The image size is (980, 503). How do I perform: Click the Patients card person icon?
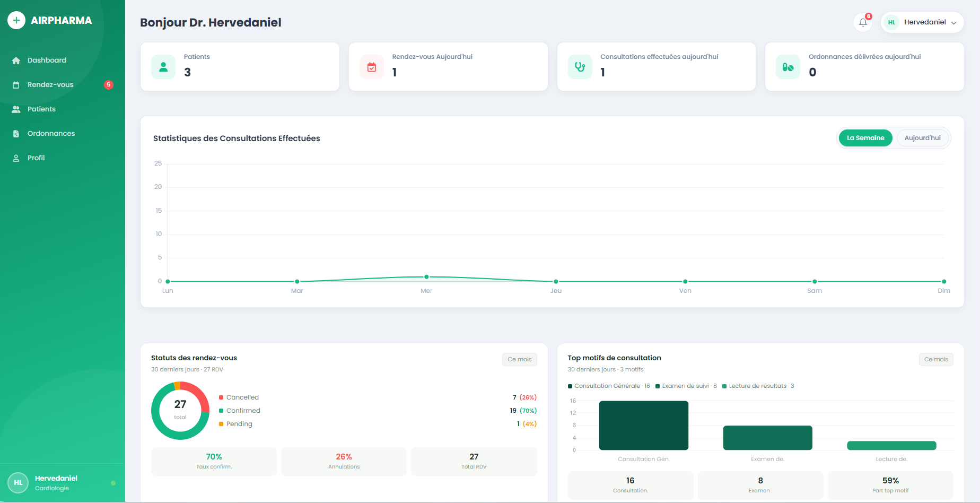coord(163,67)
